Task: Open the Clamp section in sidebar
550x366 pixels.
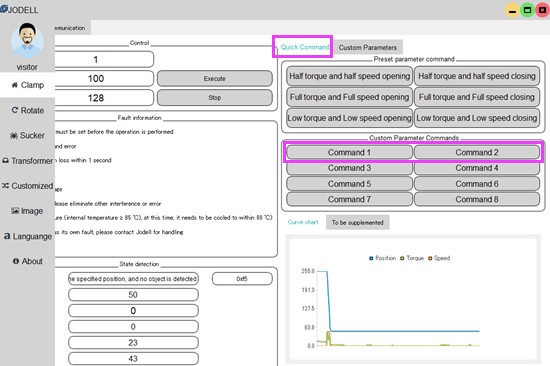Action: [27, 85]
